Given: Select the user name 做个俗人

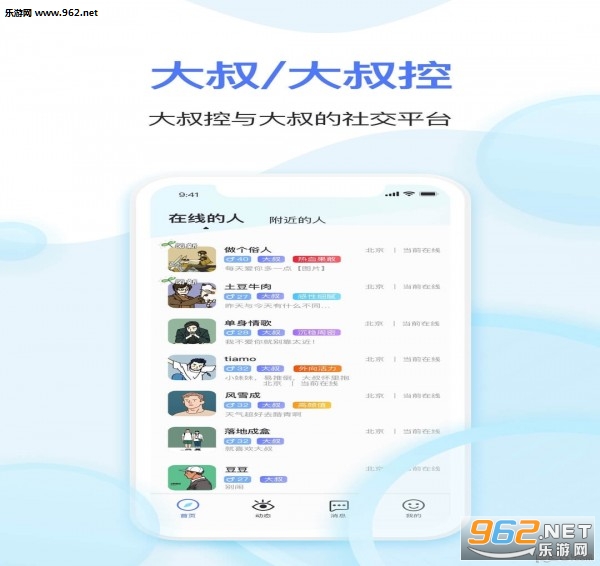Looking at the screenshot, I should pyautogui.click(x=248, y=250).
